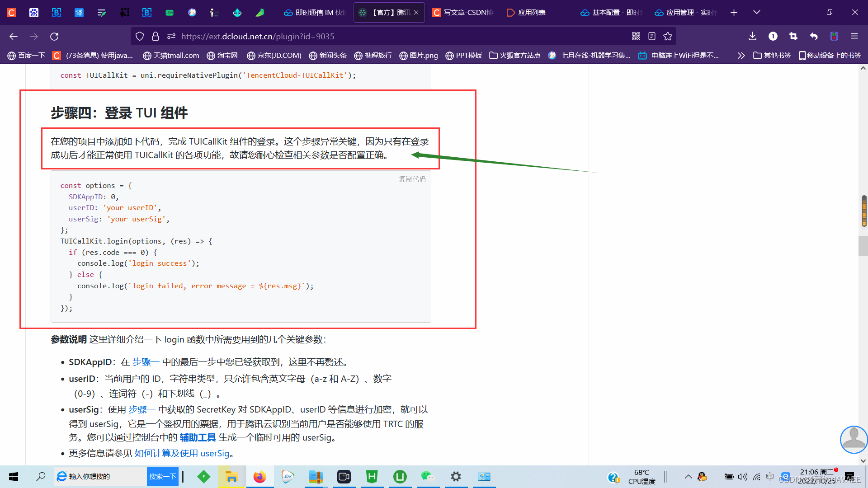Open the 淘宝网 bookmark
Image resolution: width=868 pixels, height=488 pixels.
[x=222, y=56]
